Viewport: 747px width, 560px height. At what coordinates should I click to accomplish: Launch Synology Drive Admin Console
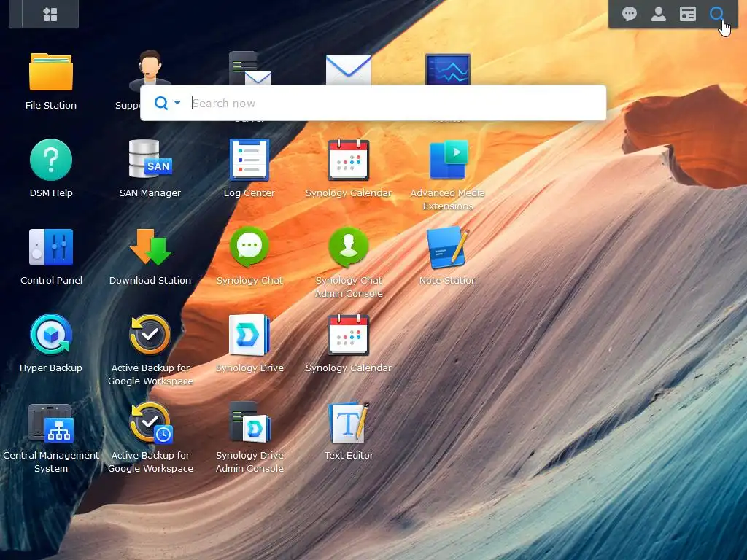tap(249, 422)
